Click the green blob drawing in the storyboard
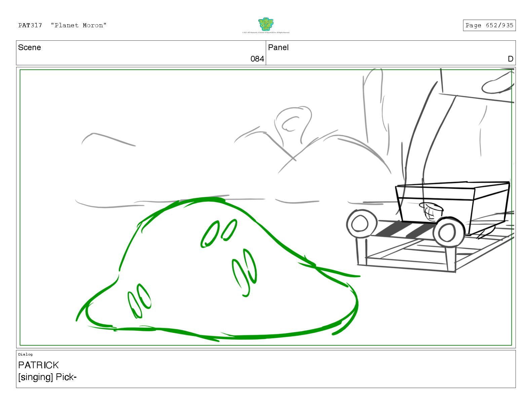The height and width of the screenshot is (412, 532). pos(219,269)
